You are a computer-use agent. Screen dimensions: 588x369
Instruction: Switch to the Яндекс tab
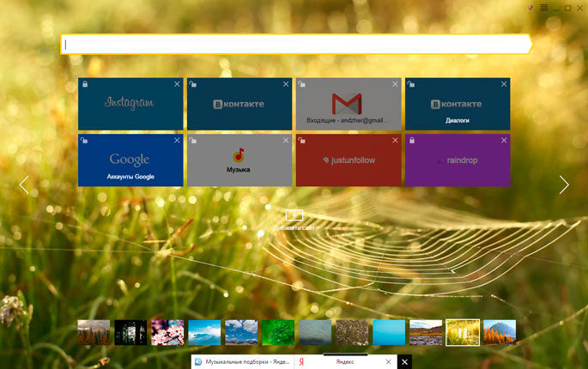(345, 362)
